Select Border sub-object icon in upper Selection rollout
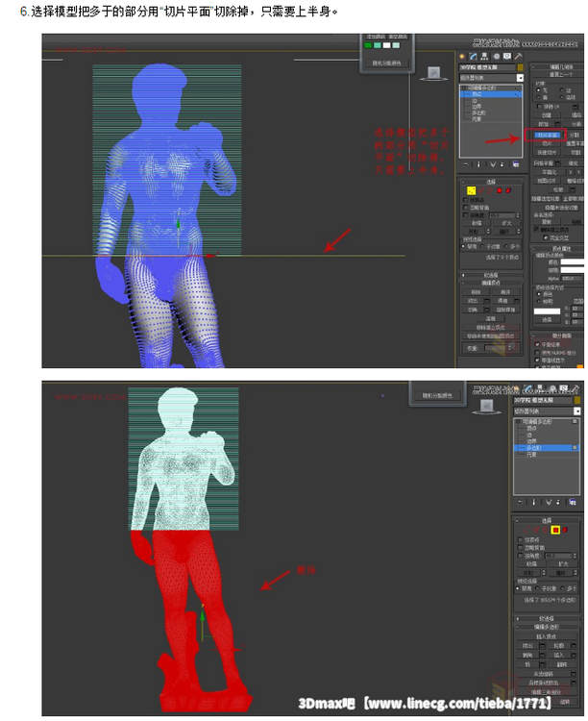Viewport: 588px width, 721px height. (490, 191)
